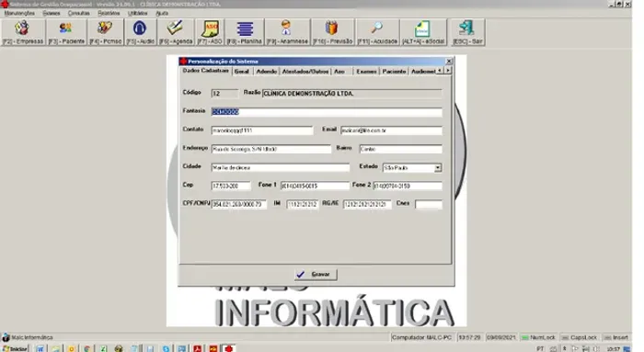Click the Cidade field
This screenshot has height=352, width=644.
pyautogui.click(x=280, y=167)
